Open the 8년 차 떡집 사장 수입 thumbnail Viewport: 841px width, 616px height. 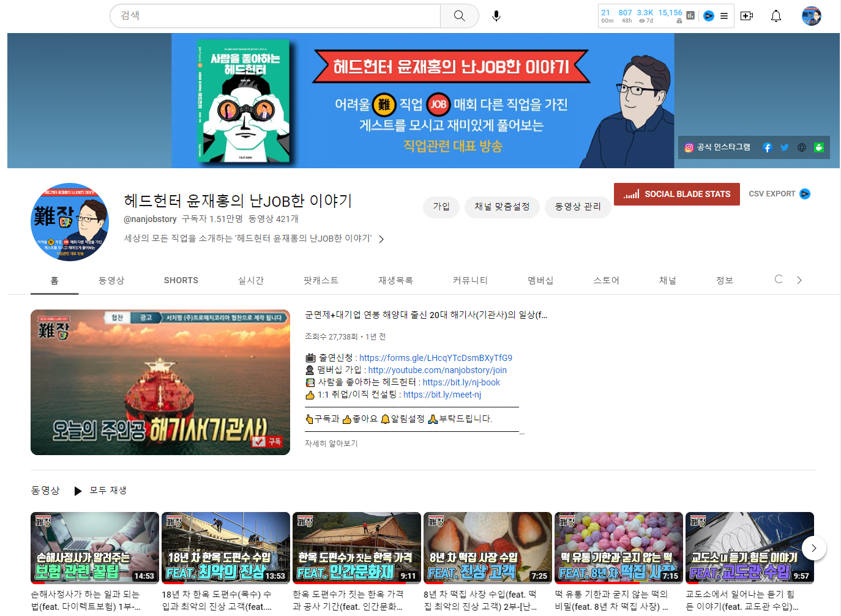(x=488, y=548)
